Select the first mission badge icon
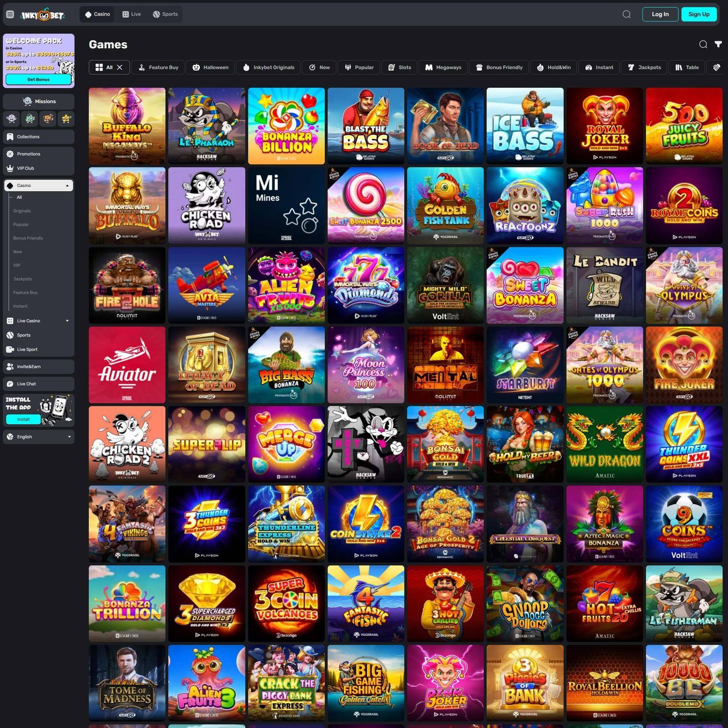This screenshot has width=728, height=728. (x=12, y=119)
